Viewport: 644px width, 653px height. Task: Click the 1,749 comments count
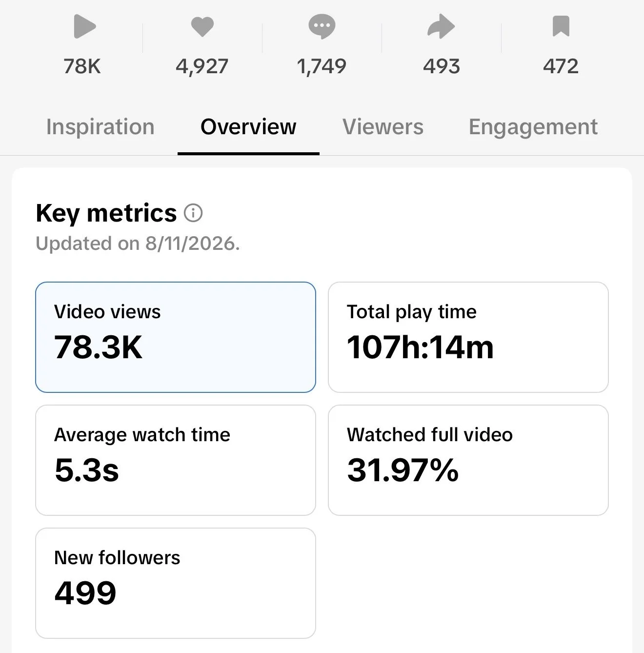322,66
